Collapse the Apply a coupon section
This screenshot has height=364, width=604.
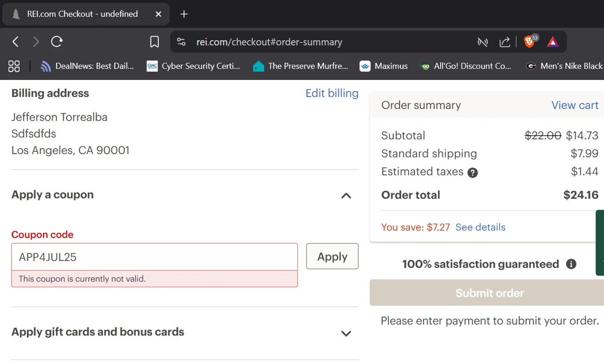(346, 196)
